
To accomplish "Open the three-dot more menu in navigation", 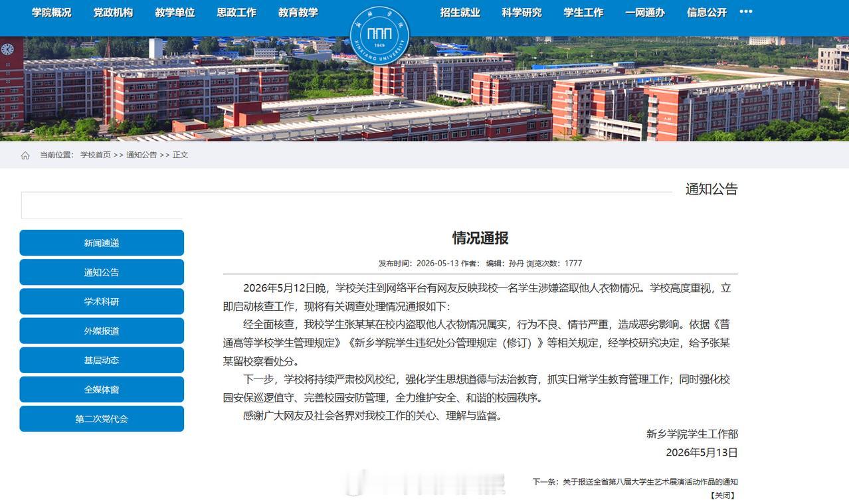I will click(x=746, y=12).
